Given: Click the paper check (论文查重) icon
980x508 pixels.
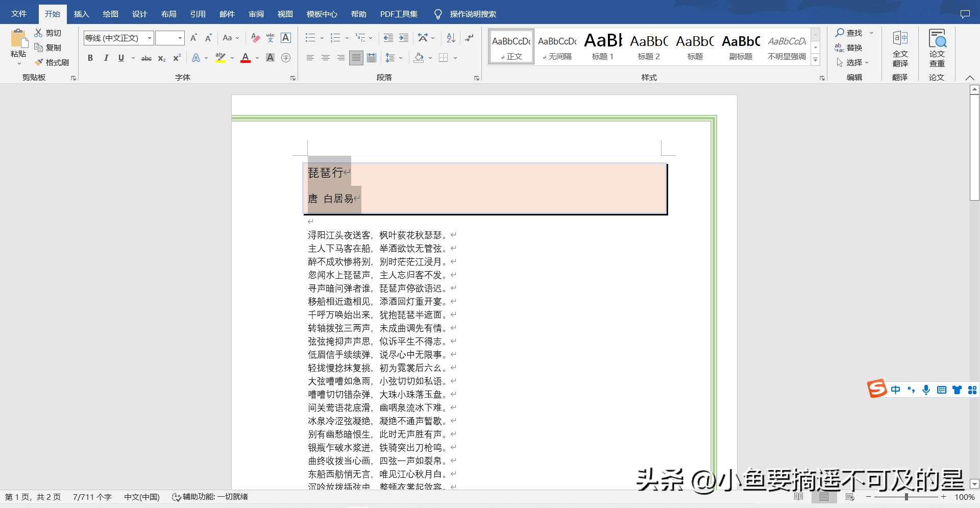Looking at the screenshot, I should (x=937, y=48).
